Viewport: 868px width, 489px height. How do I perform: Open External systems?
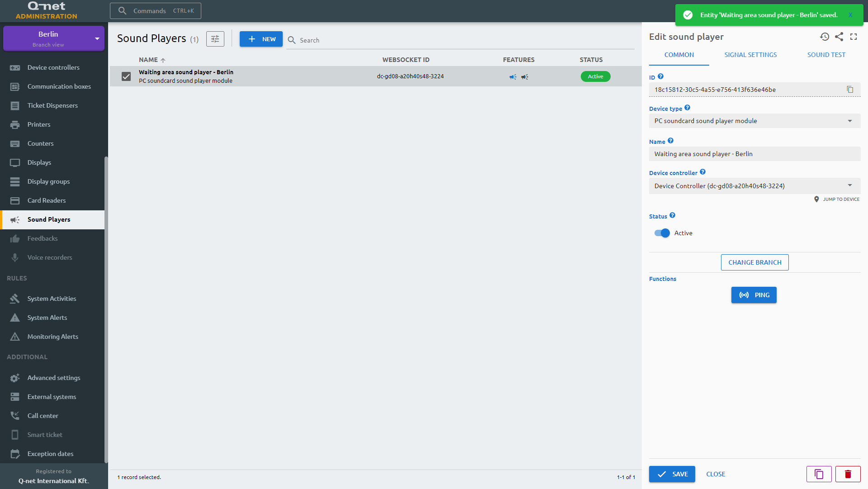coord(53,397)
